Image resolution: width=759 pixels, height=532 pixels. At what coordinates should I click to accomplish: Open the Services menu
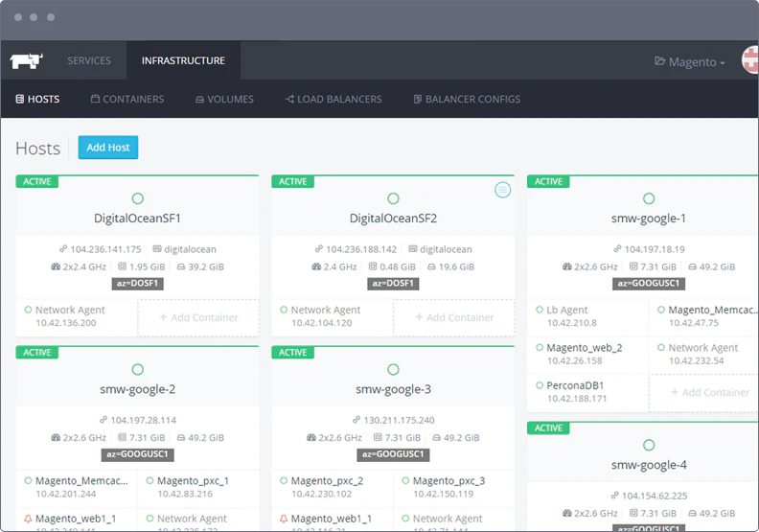point(89,60)
